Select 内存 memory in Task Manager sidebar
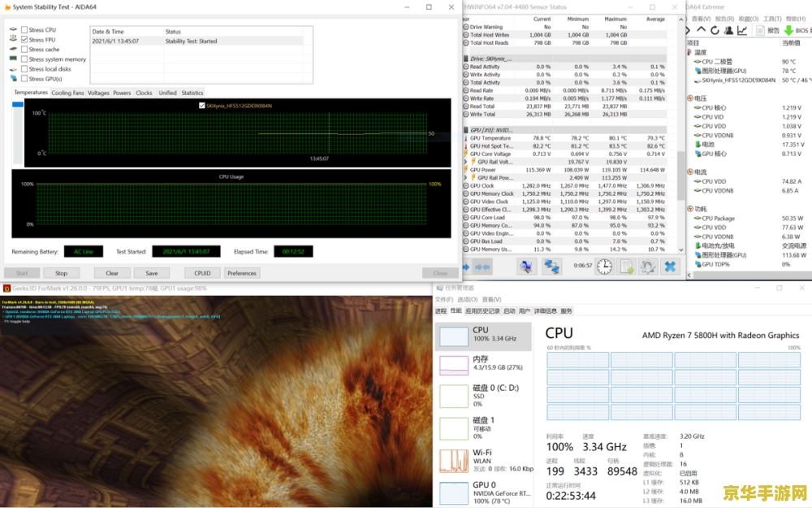 point(483,364)
